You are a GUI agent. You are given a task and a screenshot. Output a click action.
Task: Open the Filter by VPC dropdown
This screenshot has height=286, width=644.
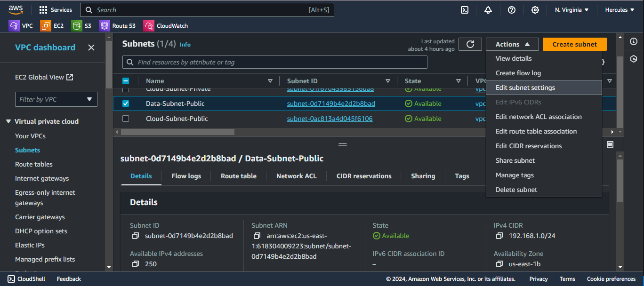tap(56, 99)
